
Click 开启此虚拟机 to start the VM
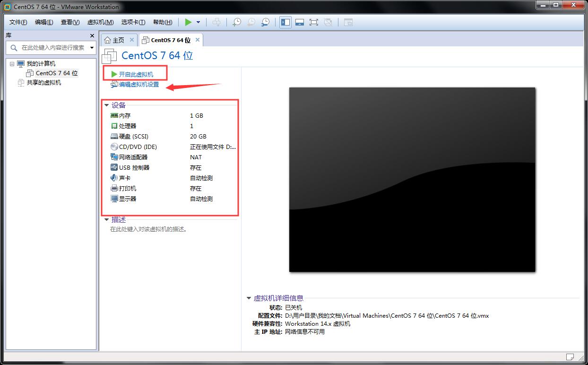(137, 74)
